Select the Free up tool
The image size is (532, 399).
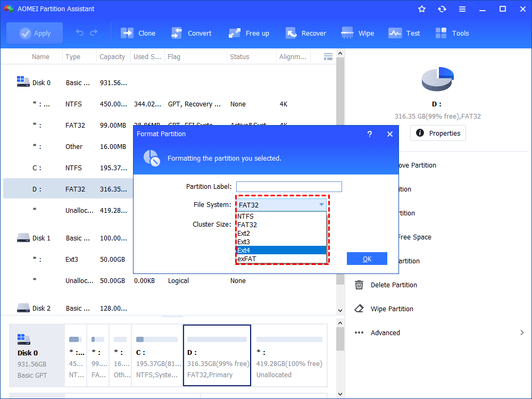pyautogui.click(x=235, y=33)
